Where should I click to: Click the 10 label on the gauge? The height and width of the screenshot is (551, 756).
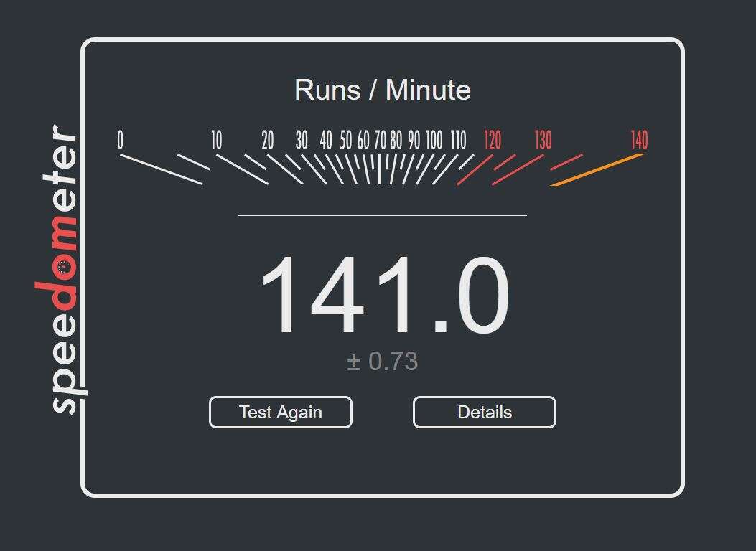click(216, 141)
